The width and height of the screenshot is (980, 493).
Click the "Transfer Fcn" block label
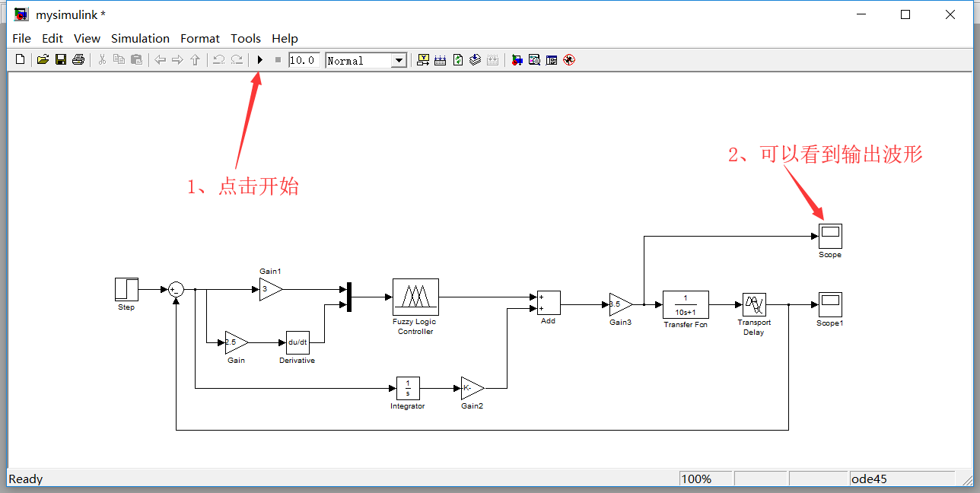point(686,325)
